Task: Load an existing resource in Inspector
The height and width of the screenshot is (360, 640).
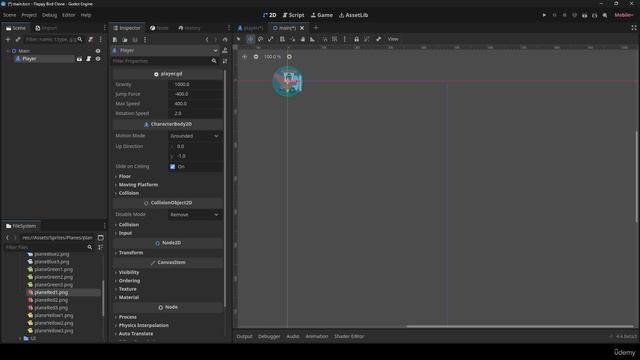Action: tap(125, 40)
